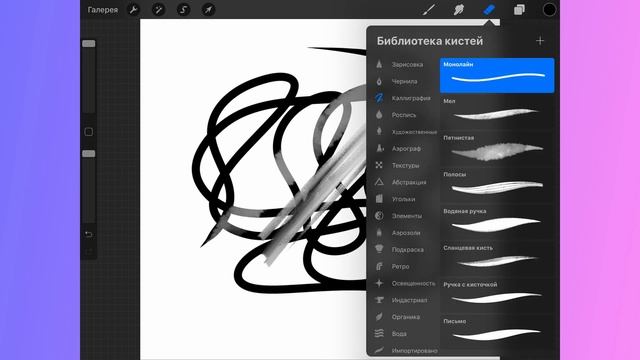This screenshot has width=640, height=360.
Task: Click the Библиотека кистей panel title
Action: click(x=430, y=41)
